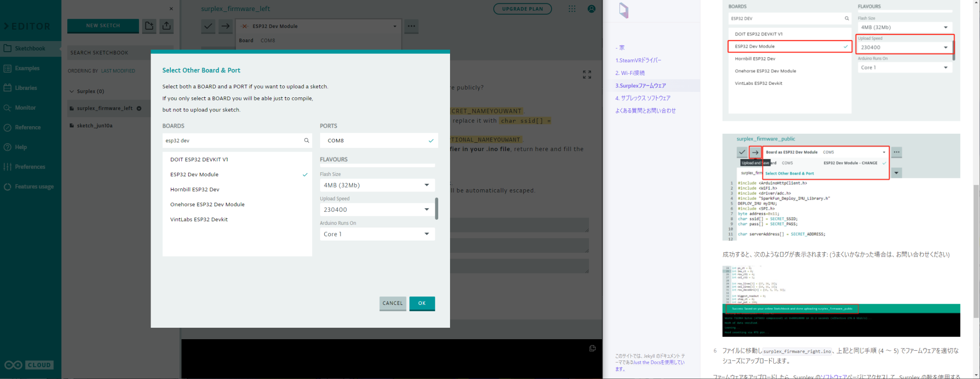Open the Flash Size dropdown
Image resolution: width=980 pixels, height=379 pixels.
(x=377, y=185)
